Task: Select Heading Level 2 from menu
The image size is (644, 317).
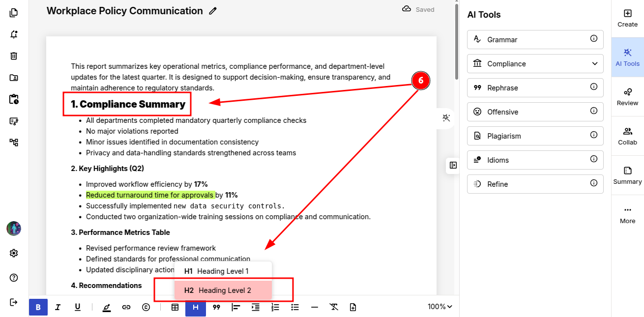Action: tap(223, 290)
